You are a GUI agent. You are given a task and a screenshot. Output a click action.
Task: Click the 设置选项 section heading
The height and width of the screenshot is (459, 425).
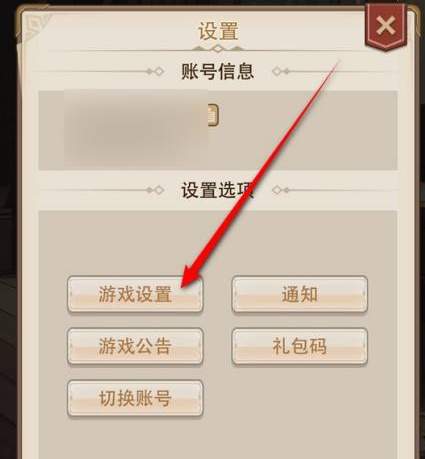pyautogui.click(x=217, y=190)
